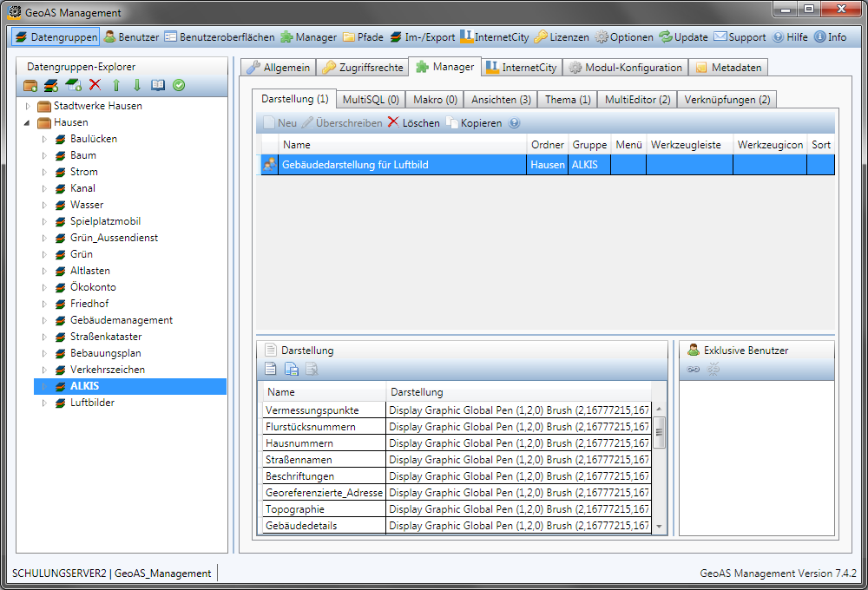Click the Darstellung list vertical scrollbar thumb
This screenshot has width=868, height=590.
[x=659, y=431]
